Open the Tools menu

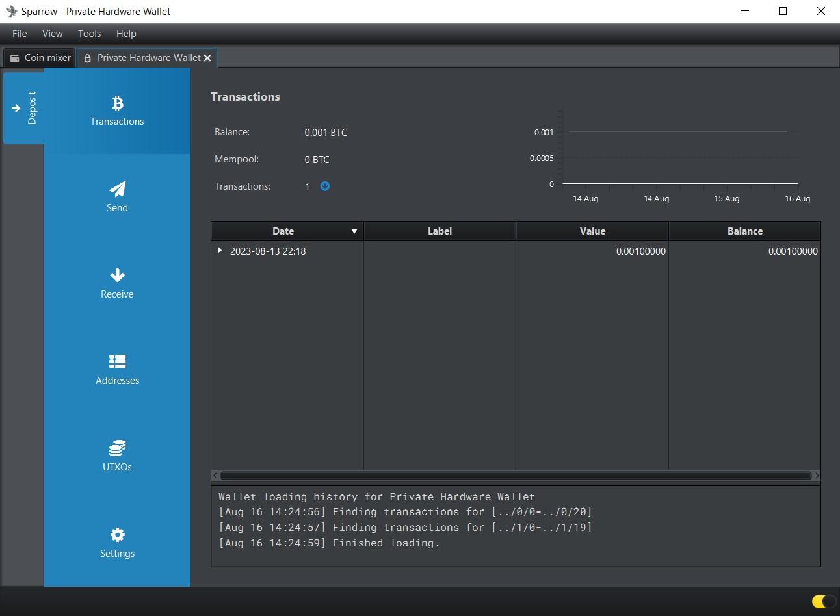pos(89,34)
